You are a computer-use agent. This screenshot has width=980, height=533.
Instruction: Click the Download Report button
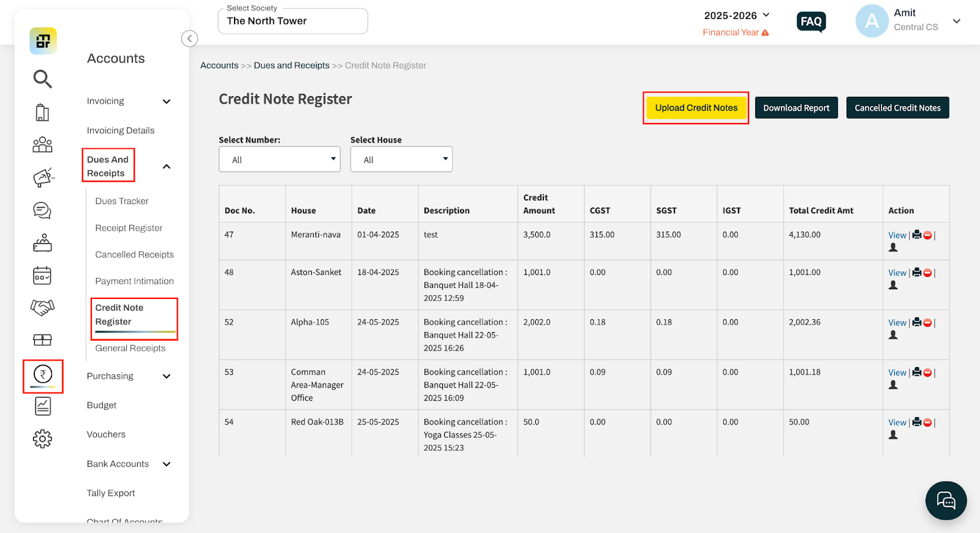pos(796,108)
